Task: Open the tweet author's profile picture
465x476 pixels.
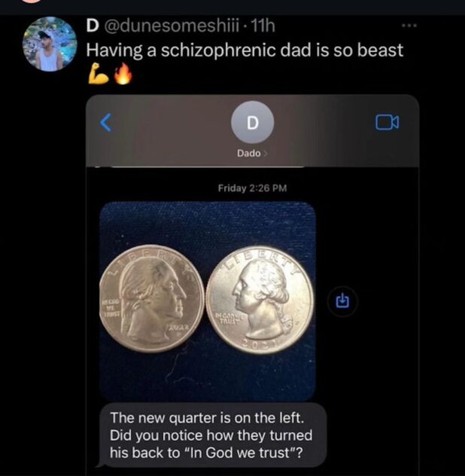Action: click(50, 44)
